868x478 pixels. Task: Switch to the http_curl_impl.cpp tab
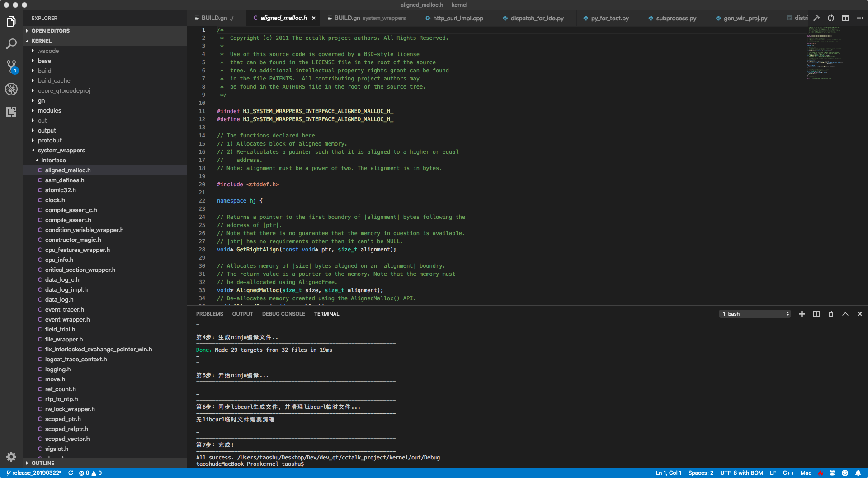tap(458, 18)
